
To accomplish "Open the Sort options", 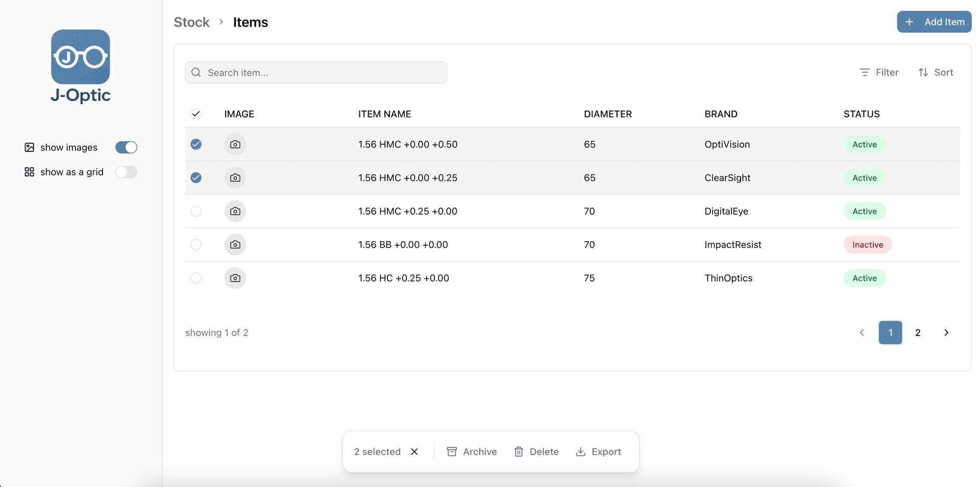I will (936, 72).
